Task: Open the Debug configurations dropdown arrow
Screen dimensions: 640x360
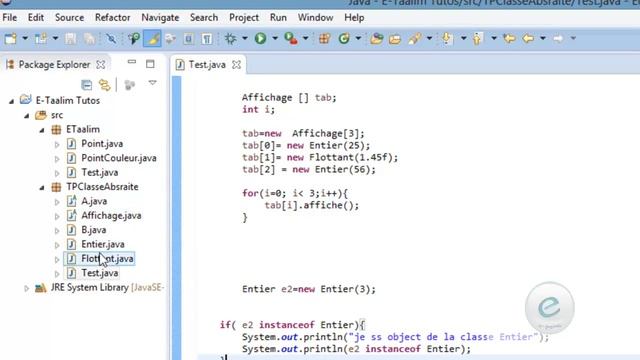Action: point(245,39)
